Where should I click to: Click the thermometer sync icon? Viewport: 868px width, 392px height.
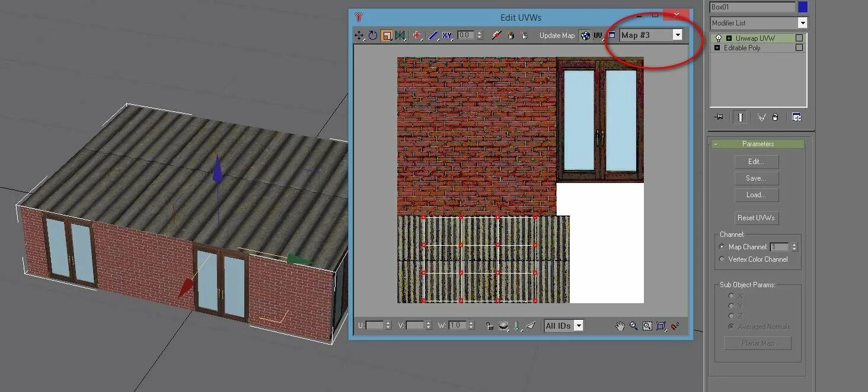coord(517,326)
